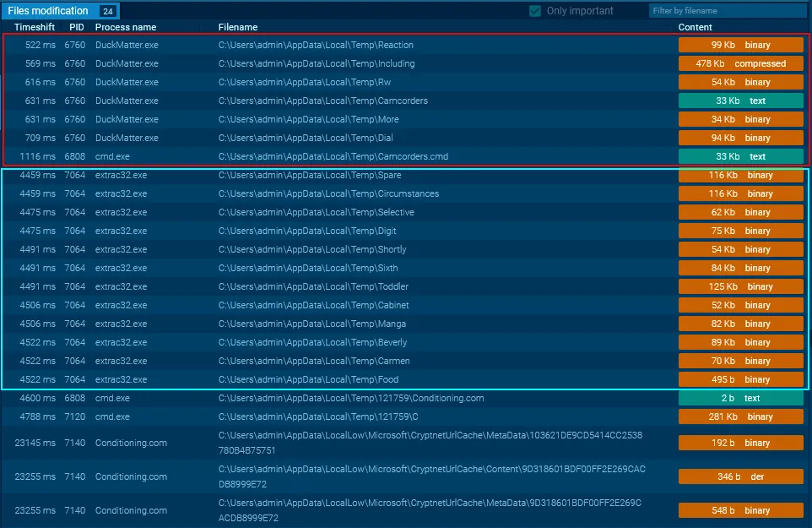
Task: Open the 495 b binary badge for Food
Action: [740, 379]
